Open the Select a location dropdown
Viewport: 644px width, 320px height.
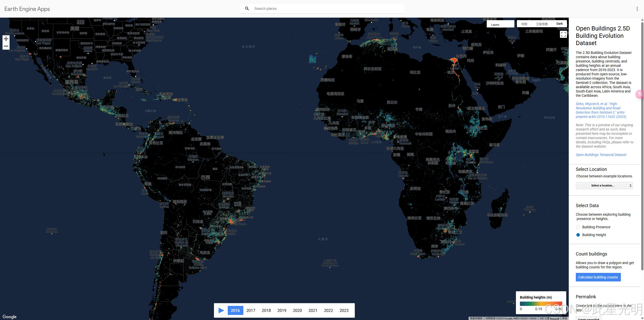pyautogui.click(x=604, y=185)
